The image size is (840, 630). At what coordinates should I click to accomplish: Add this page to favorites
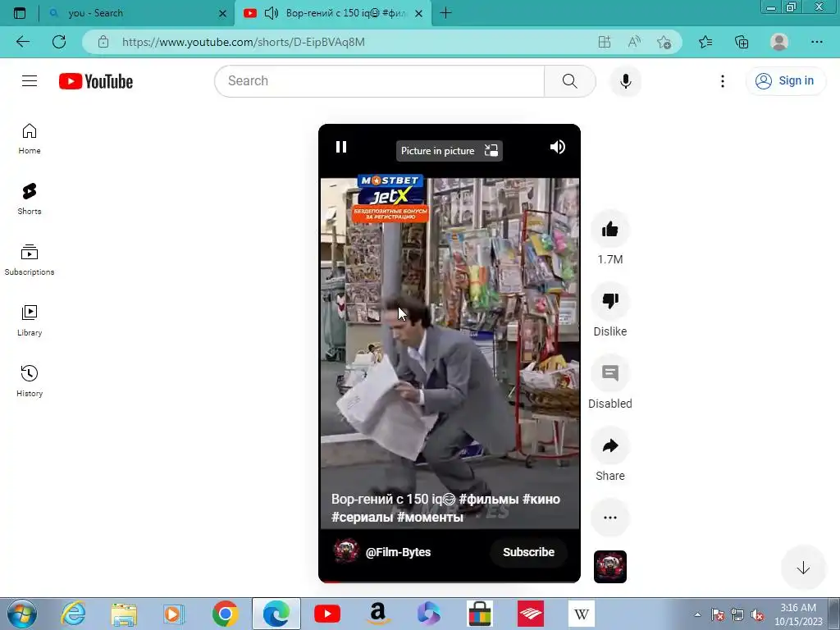tap(664, 42)
